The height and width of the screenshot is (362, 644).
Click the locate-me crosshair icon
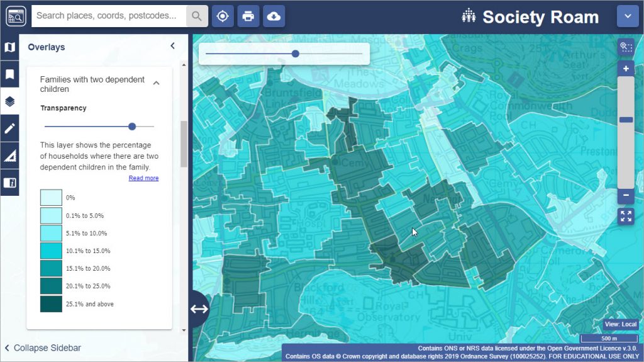pyautogui.click(x=222, y=16)
